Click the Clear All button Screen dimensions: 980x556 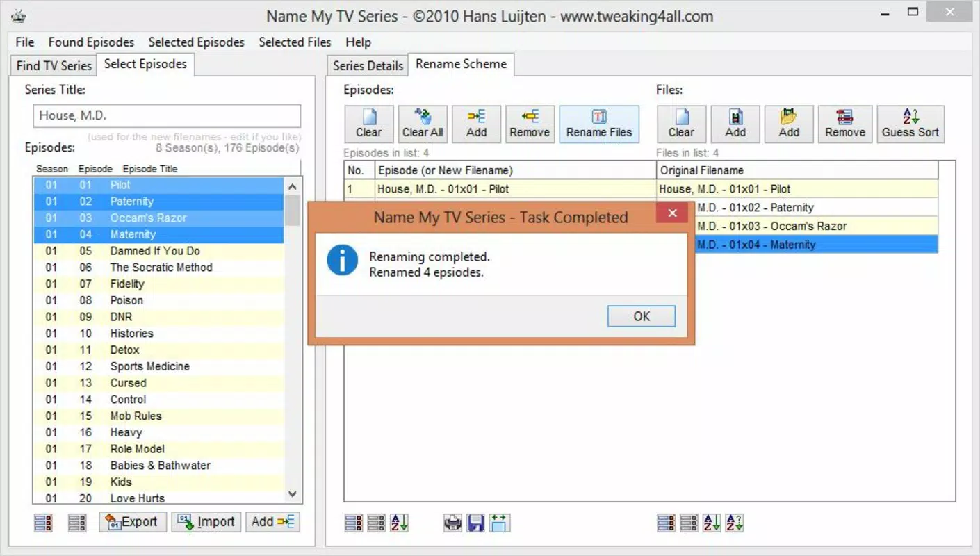point(423,124)
